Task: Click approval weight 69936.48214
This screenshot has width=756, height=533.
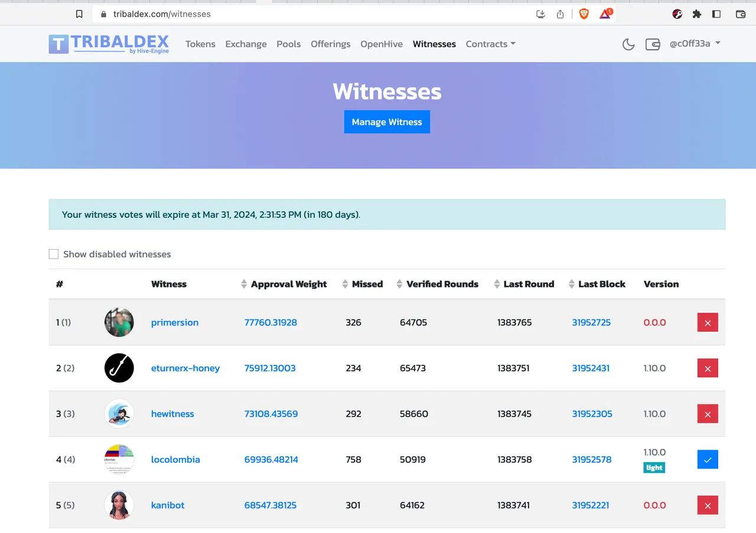Action: pos(271,459)
